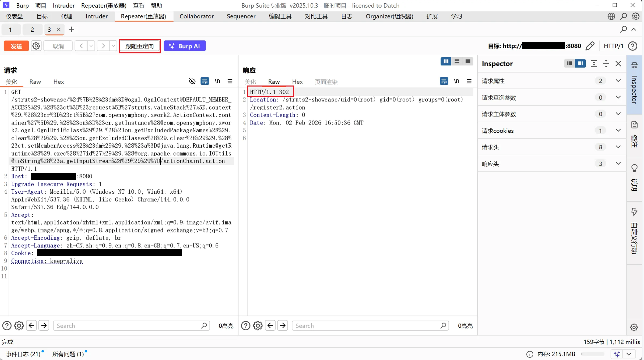Go to previous match in response search
The height and width of the screenshot is (360, 644).
coord(270,326)
